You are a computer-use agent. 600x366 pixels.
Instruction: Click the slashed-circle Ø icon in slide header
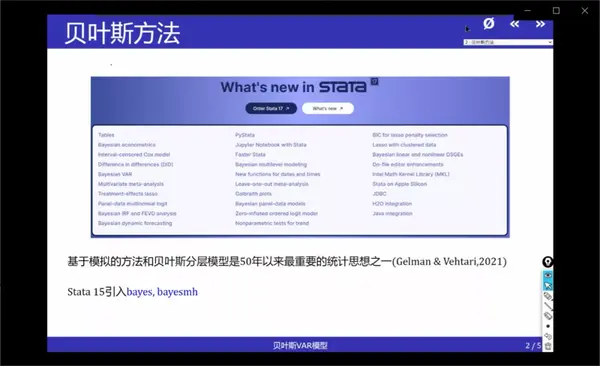click(489, 24)
